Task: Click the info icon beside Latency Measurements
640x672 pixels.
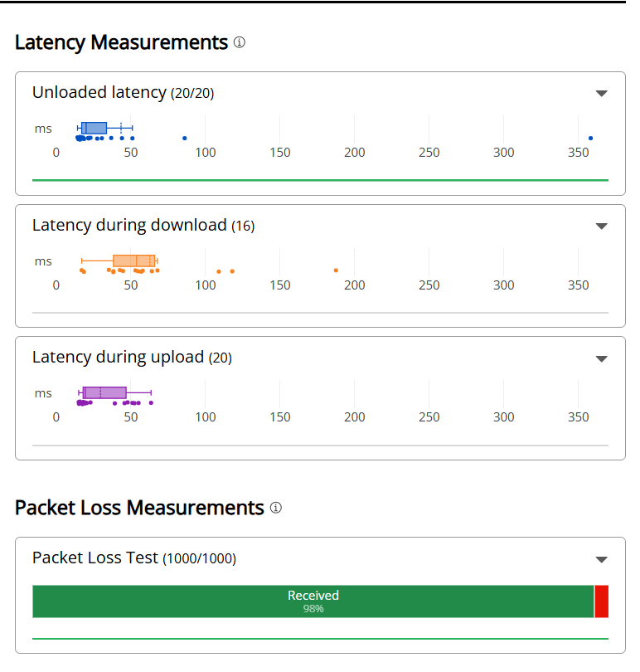Action: (240, 42)
